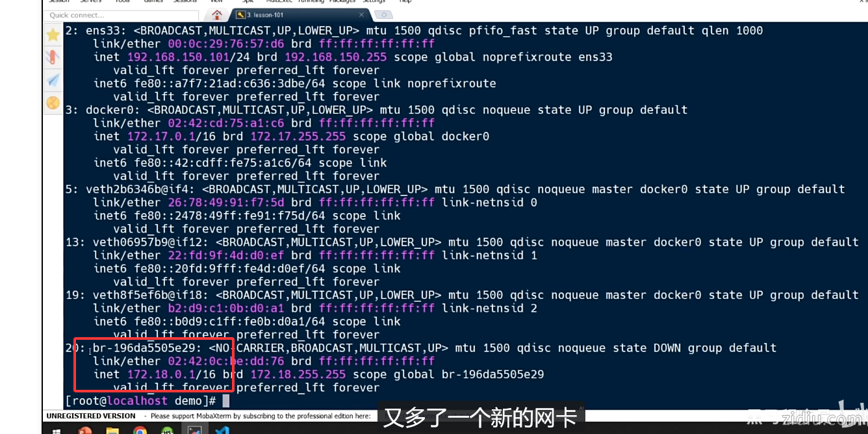
Task: Open the Settings menu
Action: (x=374, y=1)
